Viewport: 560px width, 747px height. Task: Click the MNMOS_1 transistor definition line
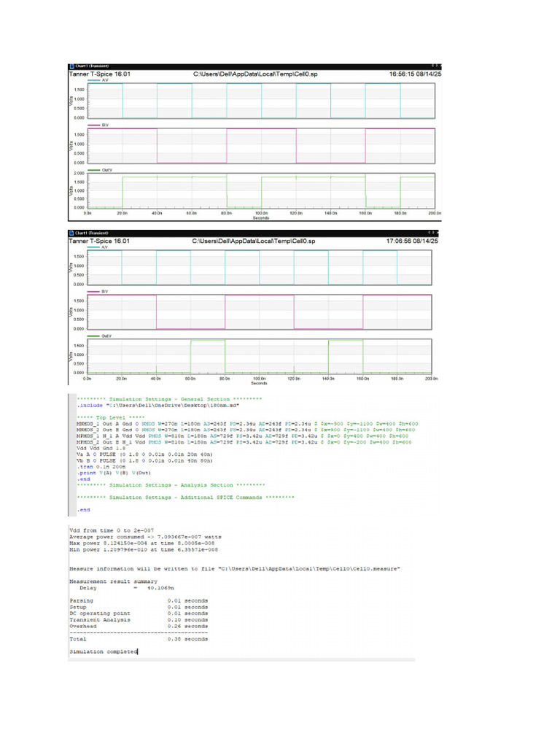247,424
